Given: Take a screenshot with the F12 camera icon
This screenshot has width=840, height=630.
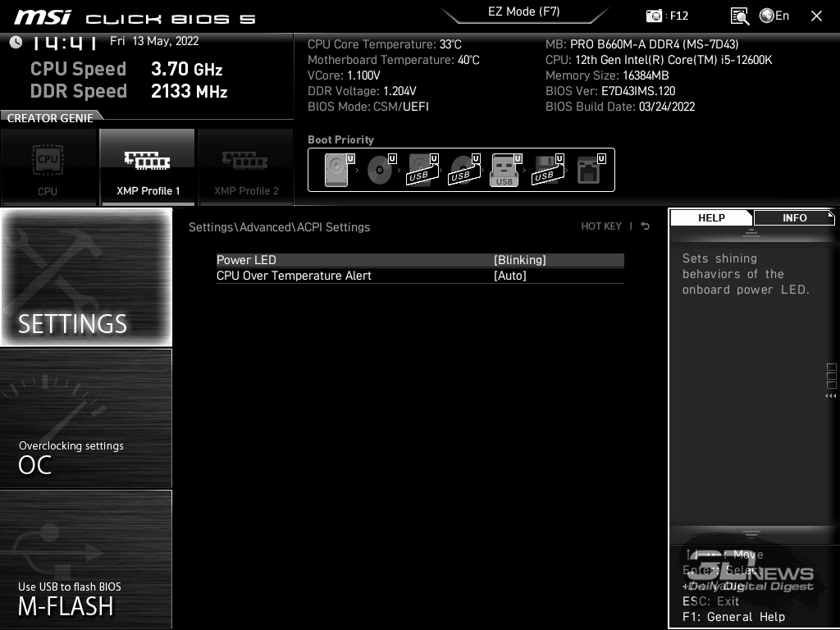Looking at the screenshot, I should (x=654, y=16).
